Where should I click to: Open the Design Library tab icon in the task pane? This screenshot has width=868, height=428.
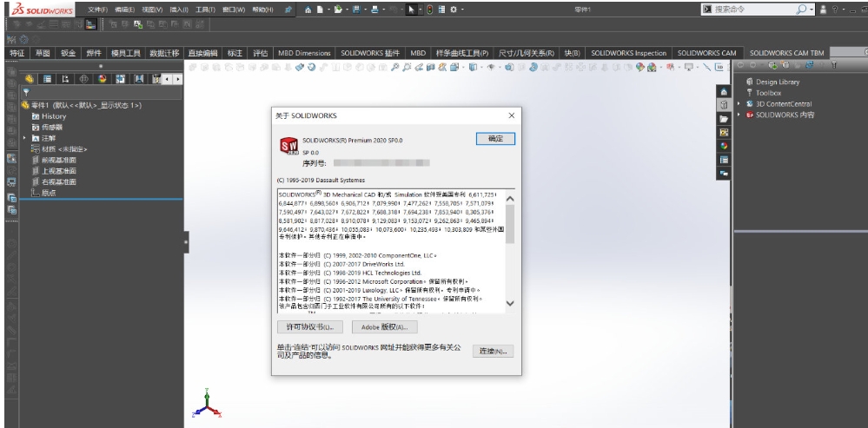724,105
